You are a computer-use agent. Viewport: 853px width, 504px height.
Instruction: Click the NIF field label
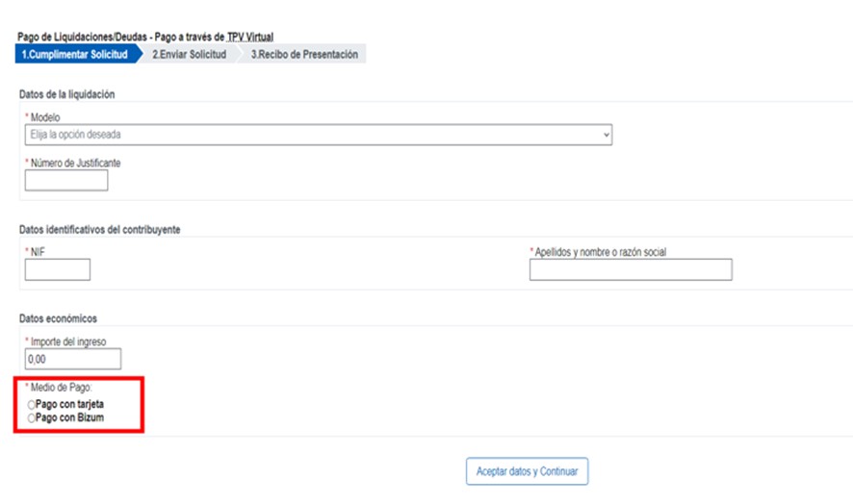point(38,252)
